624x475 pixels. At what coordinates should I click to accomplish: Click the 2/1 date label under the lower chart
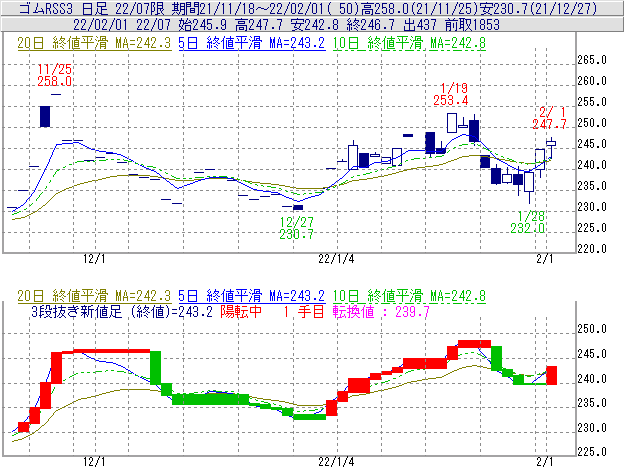coord(545,462)
